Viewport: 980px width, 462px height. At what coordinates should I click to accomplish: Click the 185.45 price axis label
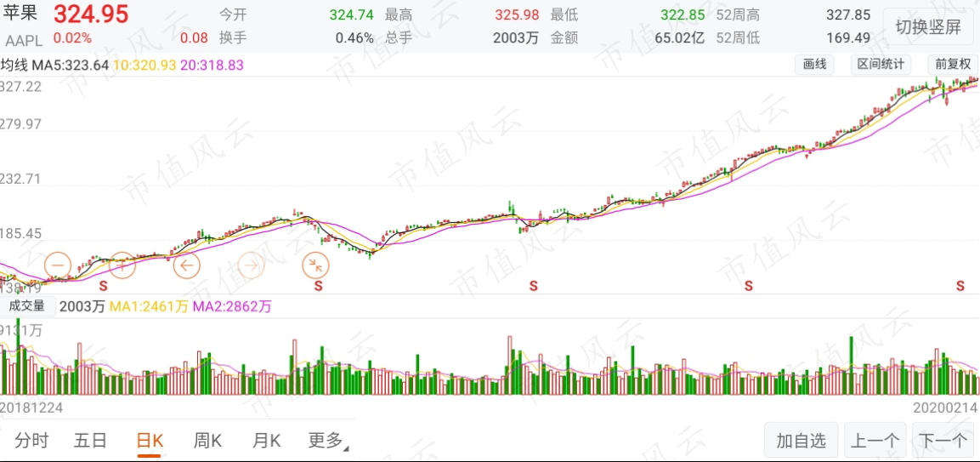click(x=22, y=234)
